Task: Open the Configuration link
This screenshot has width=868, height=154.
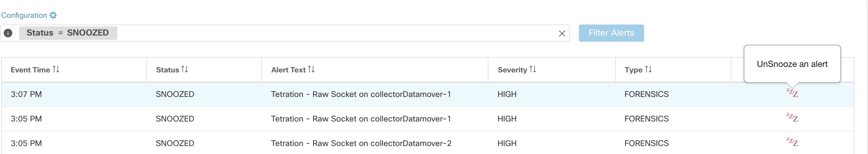Action: pyautogui.click(x=24, y=15)
